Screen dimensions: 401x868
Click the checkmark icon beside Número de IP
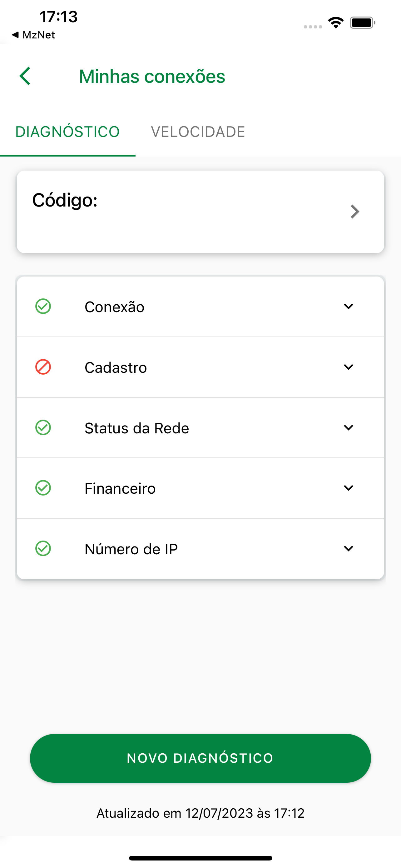pyautogui.click(x=43, y=549)
